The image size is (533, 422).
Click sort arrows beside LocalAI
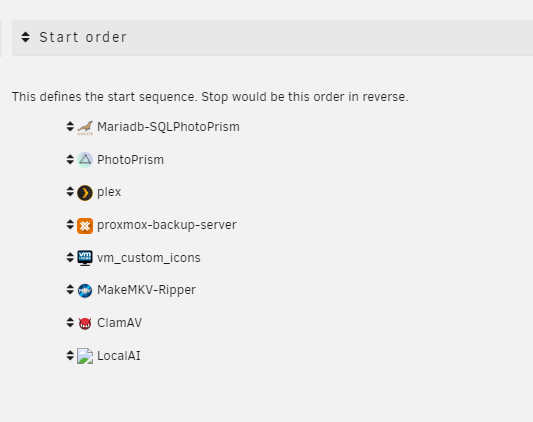70,355
